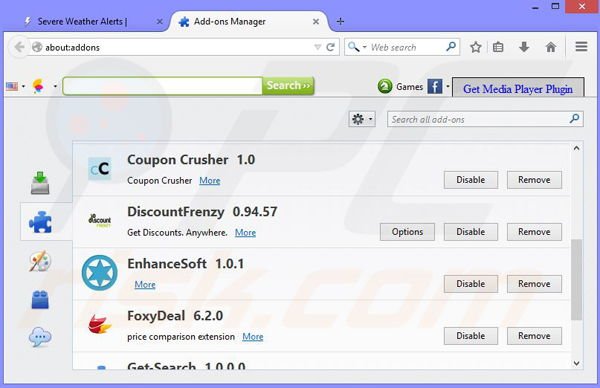Open Options for DiscountFrenzy
Screen dimensions: 600x388
pos(407,232)
